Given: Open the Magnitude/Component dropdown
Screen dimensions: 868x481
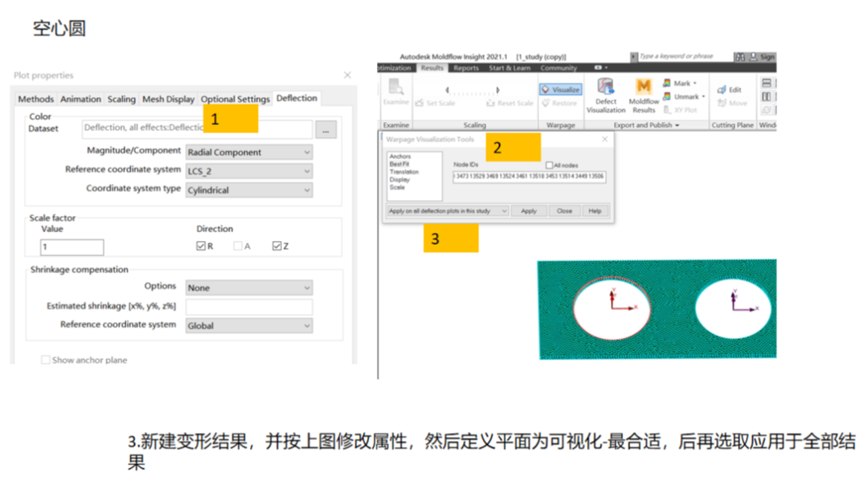Looking at the screenshot, I should (x=249, y=152).
